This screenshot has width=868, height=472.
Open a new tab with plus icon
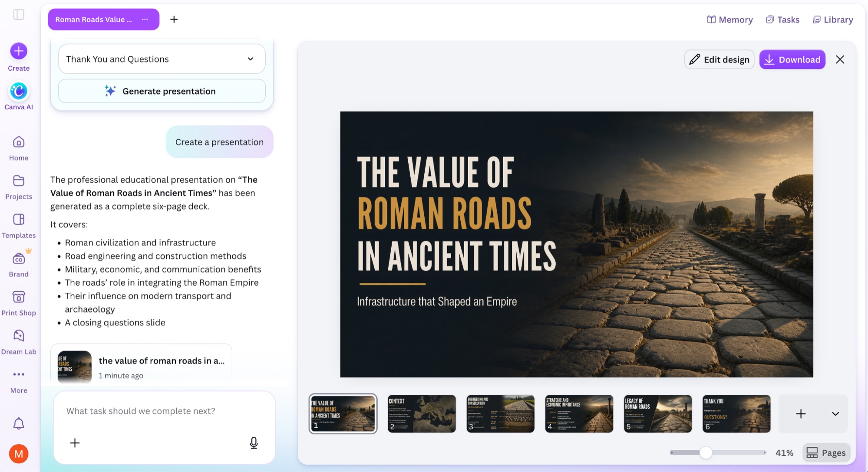pos(174,20)
